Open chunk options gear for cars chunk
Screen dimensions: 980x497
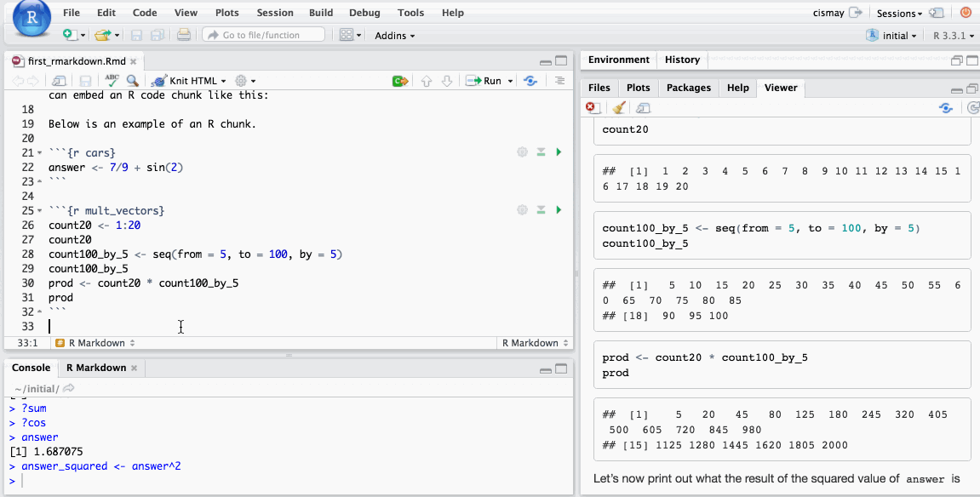pos(522,152)
